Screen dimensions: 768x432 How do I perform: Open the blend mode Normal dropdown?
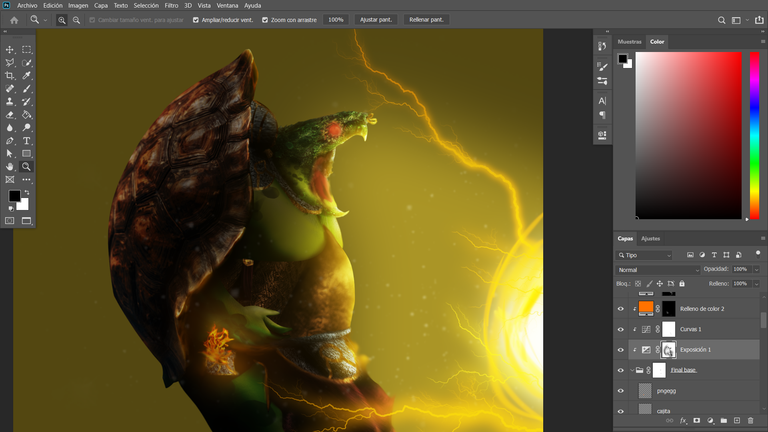[x=658, y=270]
